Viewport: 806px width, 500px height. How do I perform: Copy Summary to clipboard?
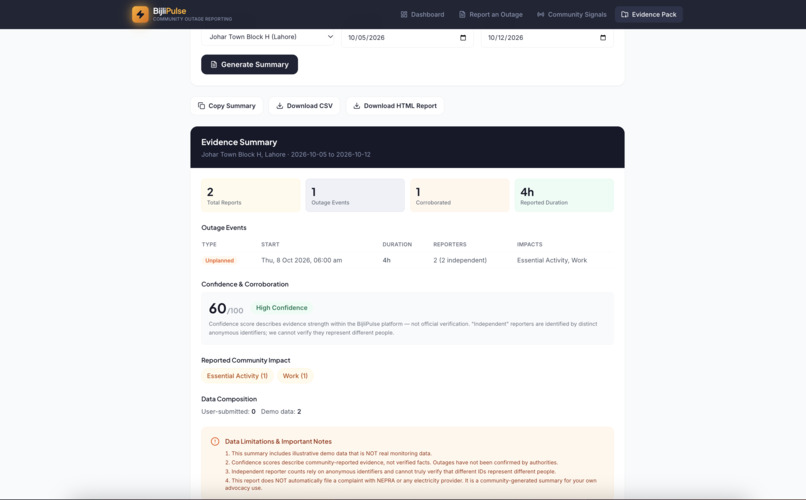click(x=227, y=106)
